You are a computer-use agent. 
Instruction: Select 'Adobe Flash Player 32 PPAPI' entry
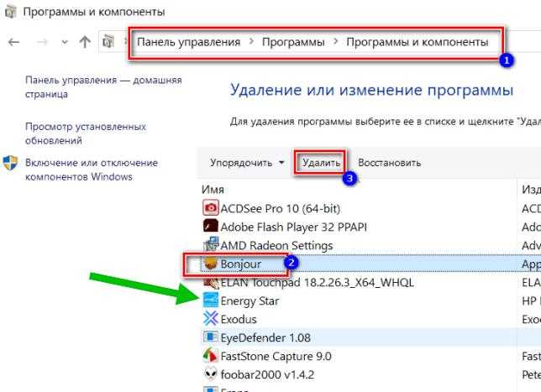(293, 227)
